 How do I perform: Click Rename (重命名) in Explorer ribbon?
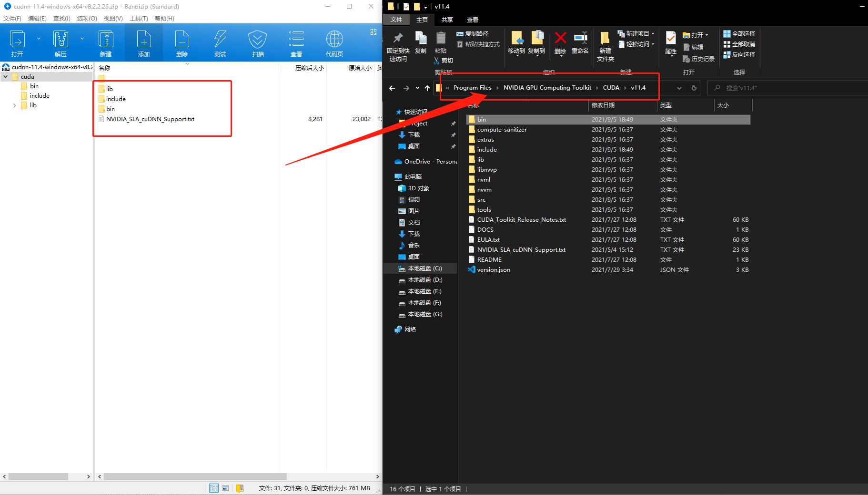580,43
